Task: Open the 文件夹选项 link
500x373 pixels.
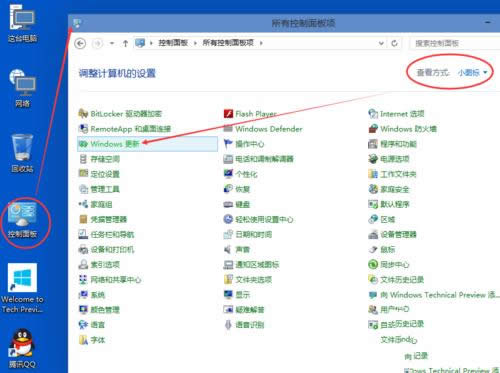Action: (x=254, y=280)
